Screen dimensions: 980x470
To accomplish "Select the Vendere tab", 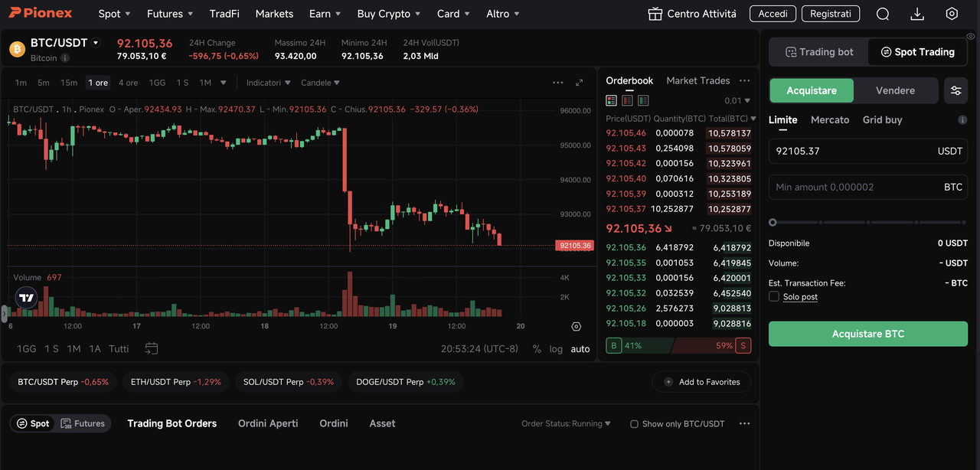I will [895, 90].
